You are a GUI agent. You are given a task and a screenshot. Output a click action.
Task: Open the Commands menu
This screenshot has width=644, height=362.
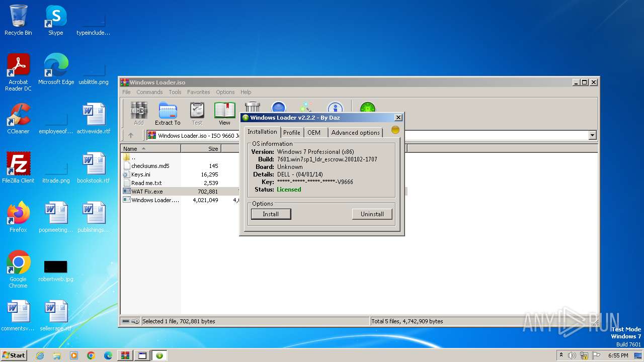click(149, 92)
